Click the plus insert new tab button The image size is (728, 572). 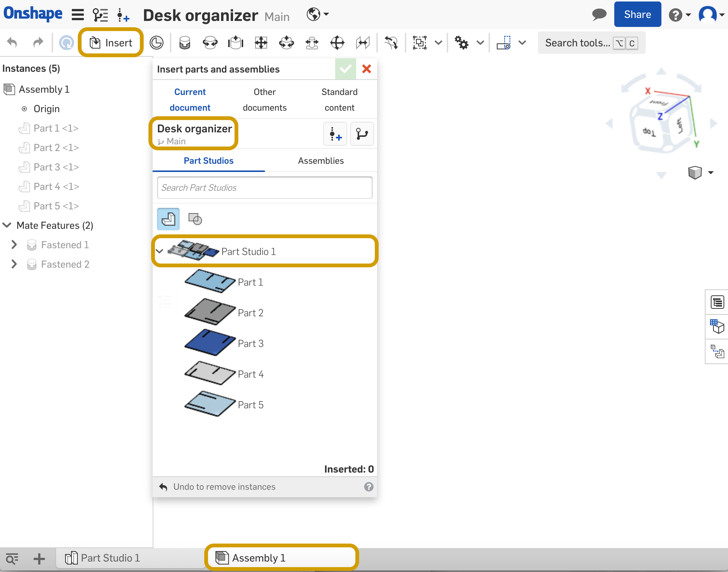39,559
